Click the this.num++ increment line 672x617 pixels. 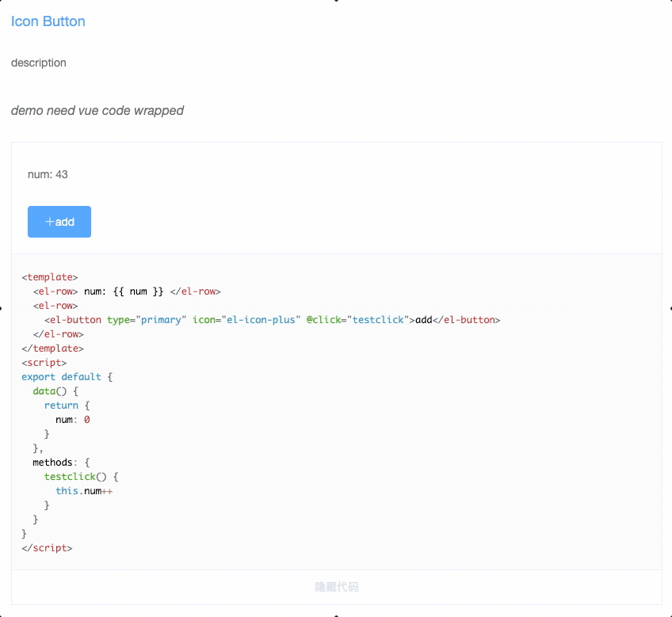(82, 490)
